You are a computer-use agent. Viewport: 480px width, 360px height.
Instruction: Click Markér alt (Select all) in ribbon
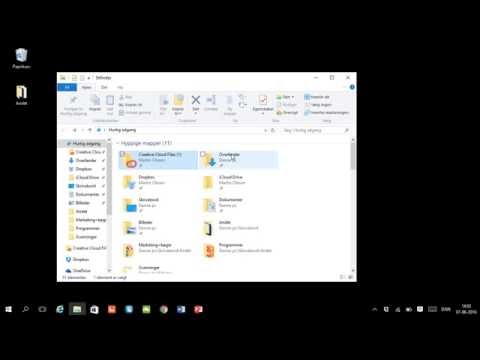pos(317,97)
